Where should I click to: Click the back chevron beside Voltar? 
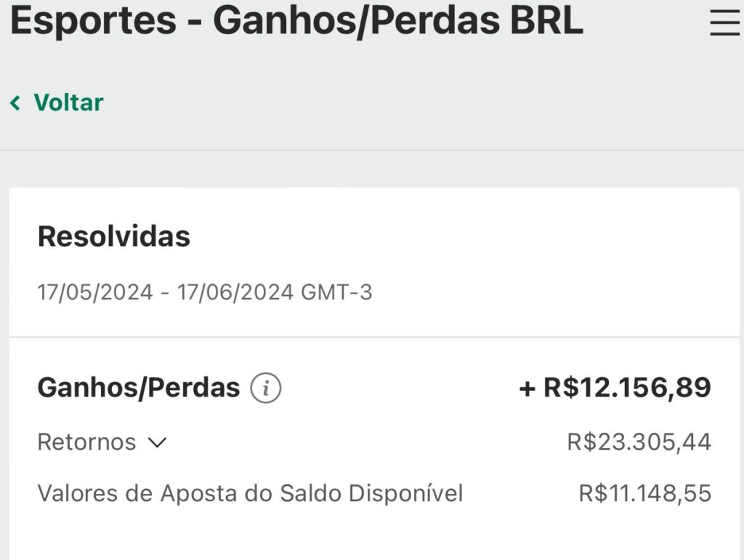(15, 103)
